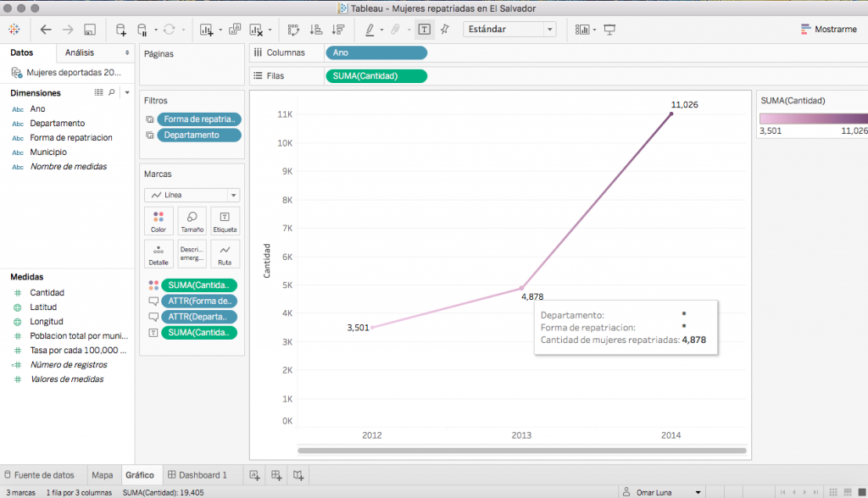Screen dimensions: 868x498
Task: Click the sort ascending toolbar icon
Action: [314, 29]
